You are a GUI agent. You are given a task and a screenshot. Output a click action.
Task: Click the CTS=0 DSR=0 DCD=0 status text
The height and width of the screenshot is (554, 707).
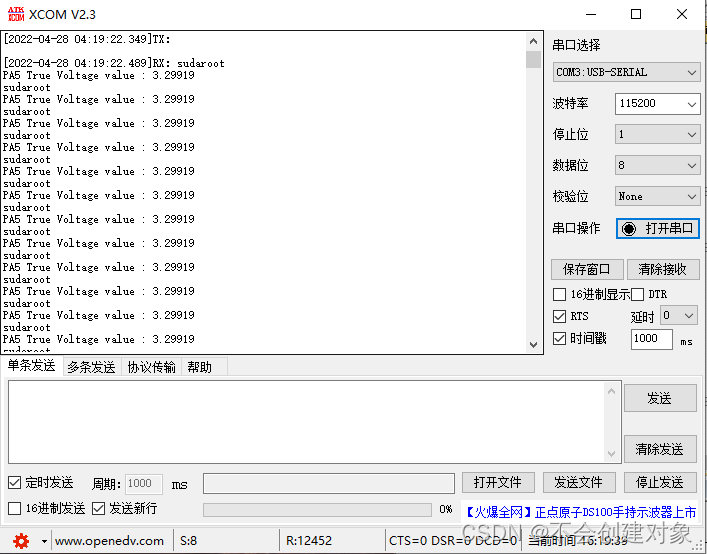pyautogui.click(x=453, y=541)
